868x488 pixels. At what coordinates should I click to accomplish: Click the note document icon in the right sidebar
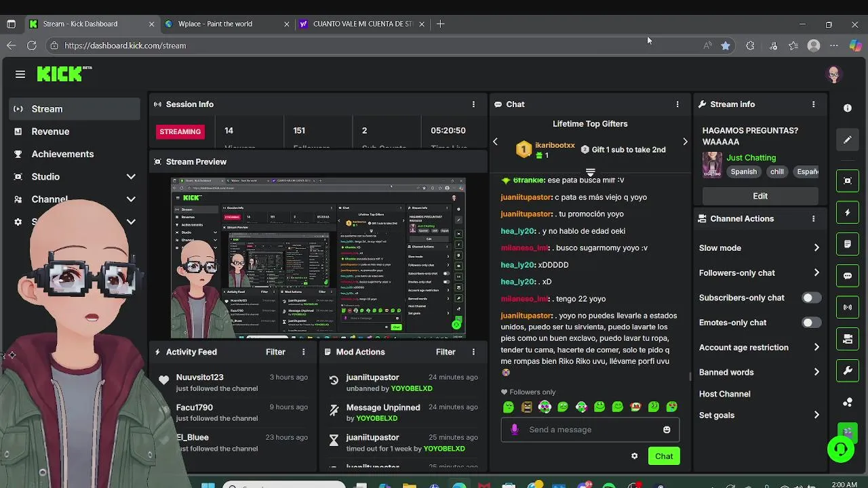848,244
